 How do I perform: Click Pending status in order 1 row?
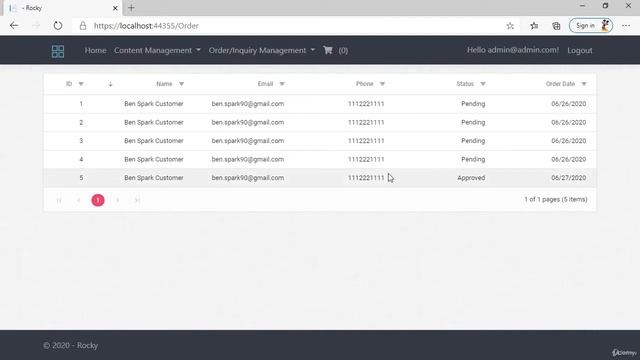coord(473,104)
